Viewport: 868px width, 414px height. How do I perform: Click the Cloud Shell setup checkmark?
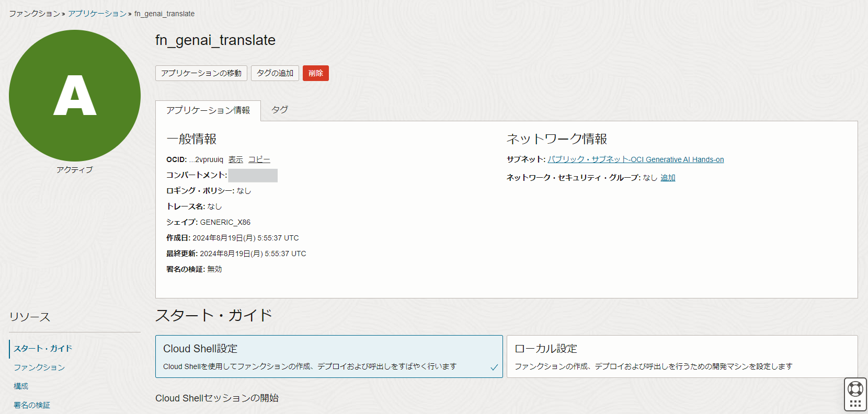(x=494, y=367)
